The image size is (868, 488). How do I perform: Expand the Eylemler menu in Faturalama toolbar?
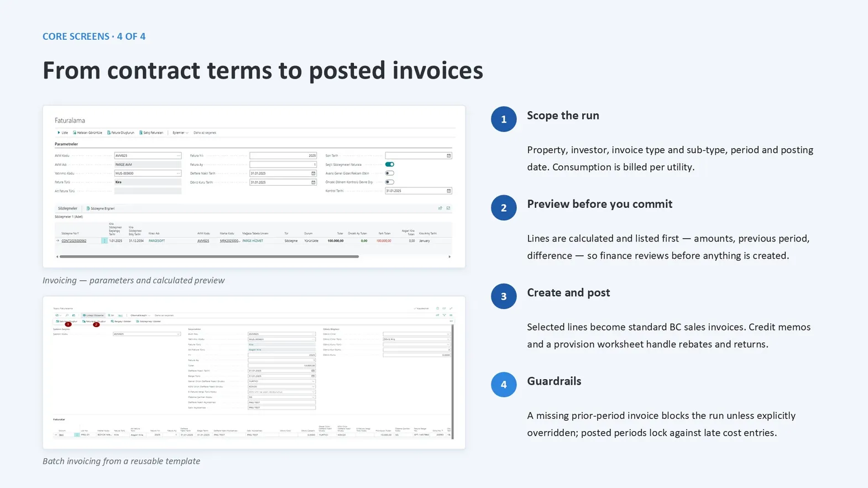(180, 133)
